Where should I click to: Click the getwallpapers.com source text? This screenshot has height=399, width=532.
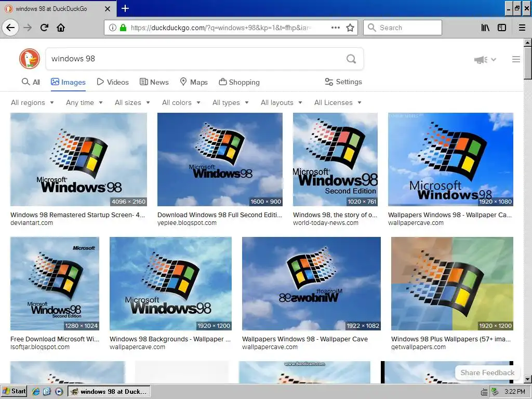418,347
